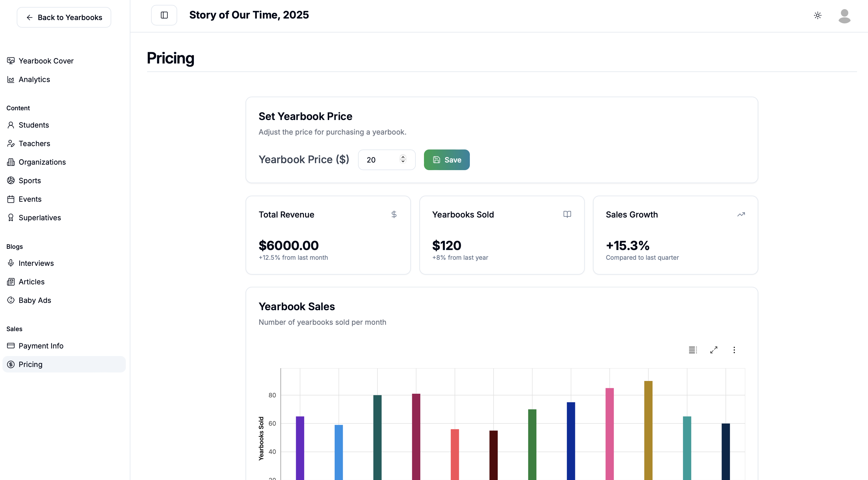Click the Baby Ads smiley icon

(10, 300)
